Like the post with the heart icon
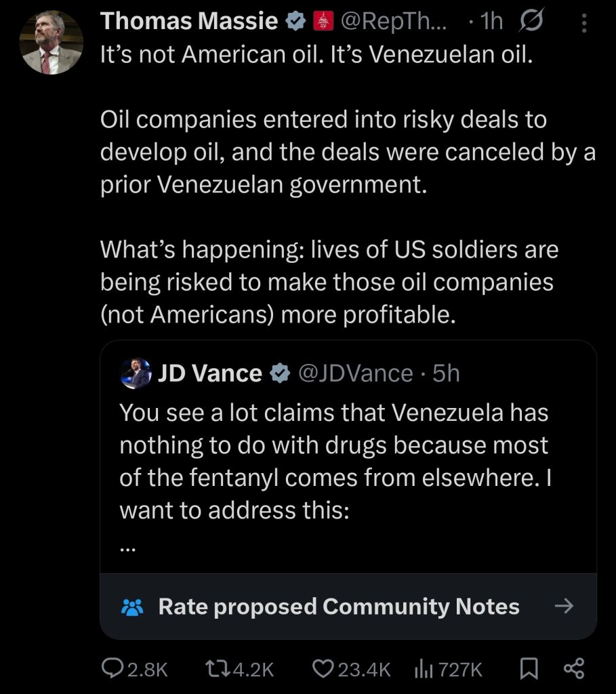Screen dimensions: 616x694 tap(351, 670)
